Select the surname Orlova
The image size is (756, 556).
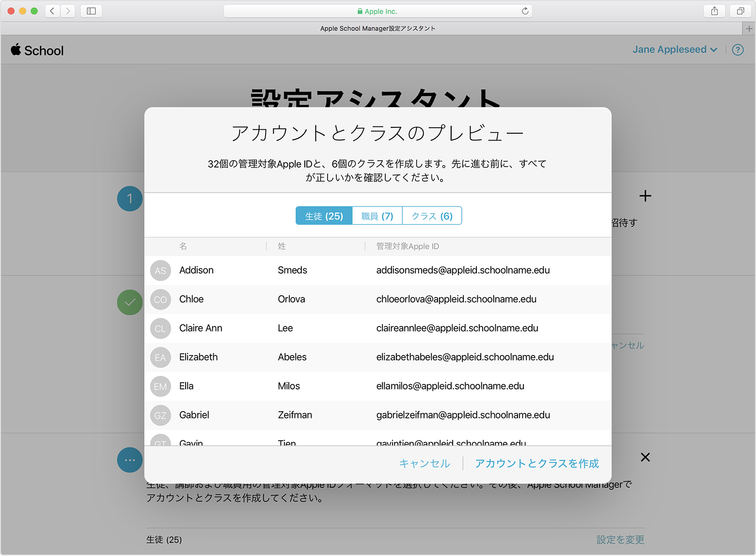(291, 299)
